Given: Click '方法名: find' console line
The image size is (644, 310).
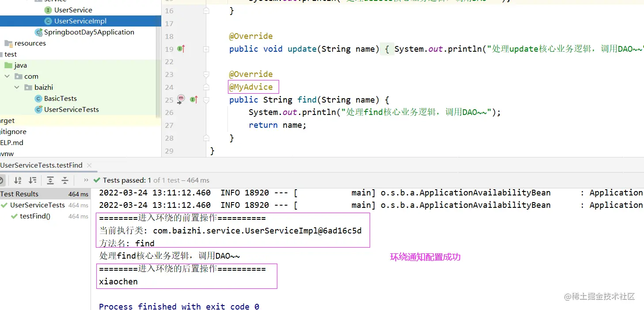Looking at the screenshot, I should coord(127,243).
